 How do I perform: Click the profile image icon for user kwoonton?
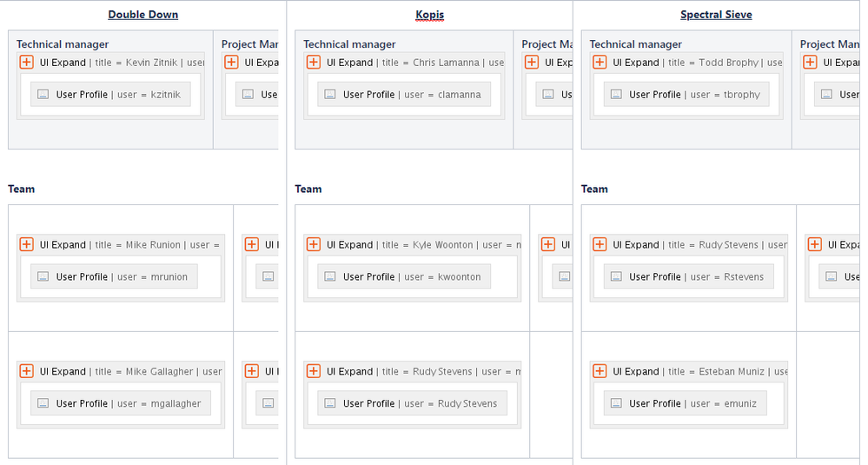330,276
